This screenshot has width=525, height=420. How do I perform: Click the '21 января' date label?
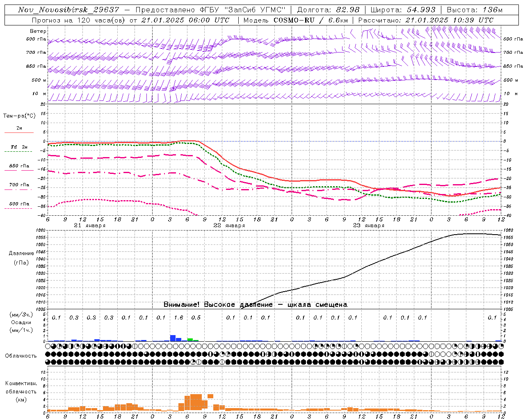coord(89,226)
